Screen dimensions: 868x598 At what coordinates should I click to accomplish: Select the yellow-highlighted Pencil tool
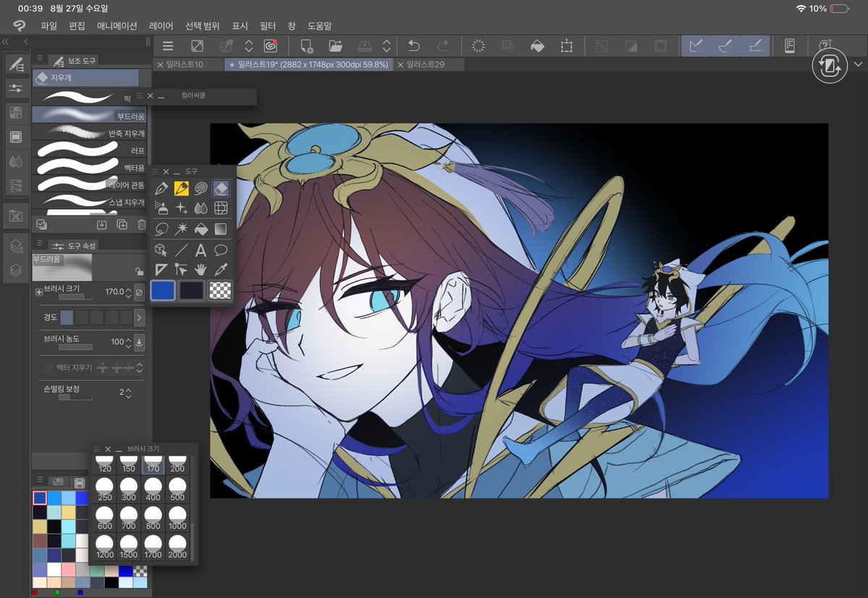(182, 189)
